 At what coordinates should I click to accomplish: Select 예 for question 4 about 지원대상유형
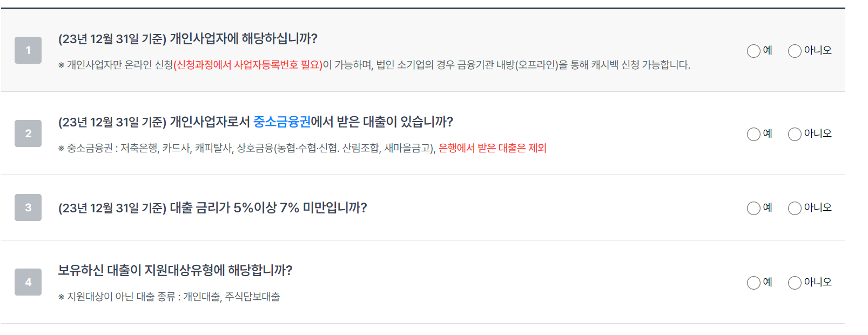click(x=753, y=282)
